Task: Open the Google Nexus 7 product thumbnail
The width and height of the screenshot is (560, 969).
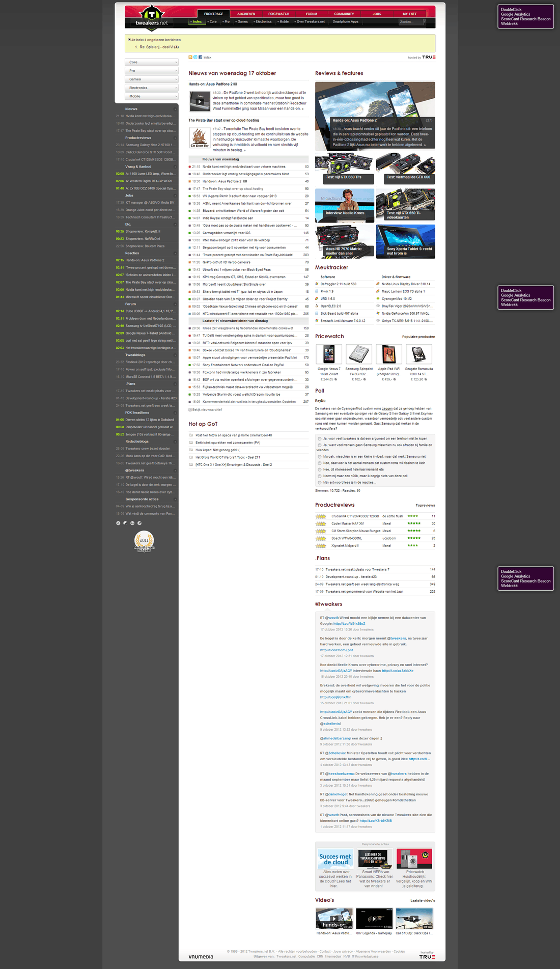Action: pyautogui.click(x=329, y=354)
